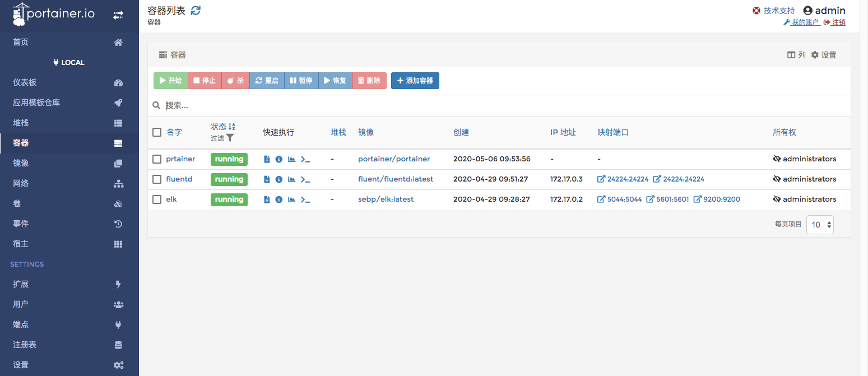Open inspect info icon for fluentd container

point(278,179)
